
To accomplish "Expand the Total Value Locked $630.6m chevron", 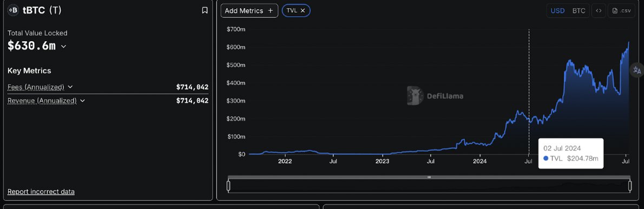I will click(x=64, y=47).
